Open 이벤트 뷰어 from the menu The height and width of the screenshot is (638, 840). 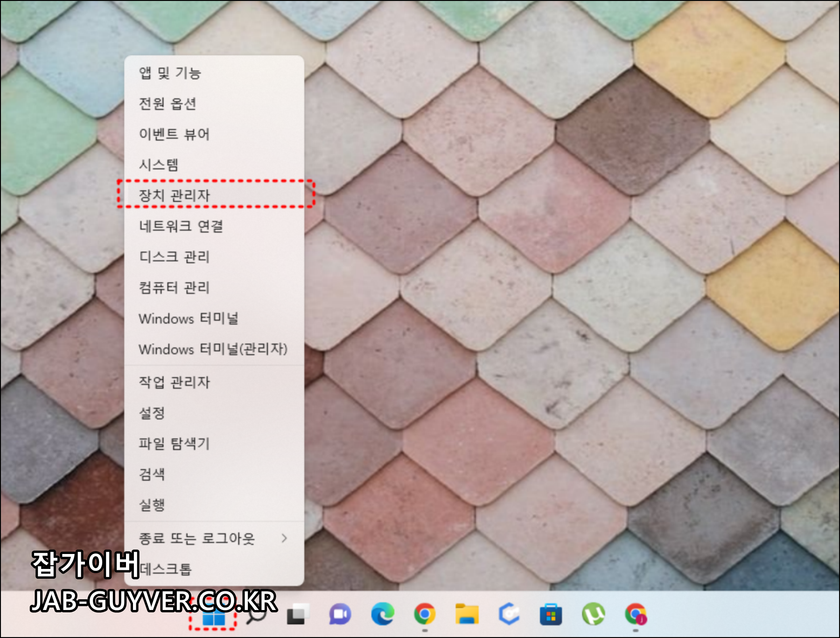tap(175, 134)
